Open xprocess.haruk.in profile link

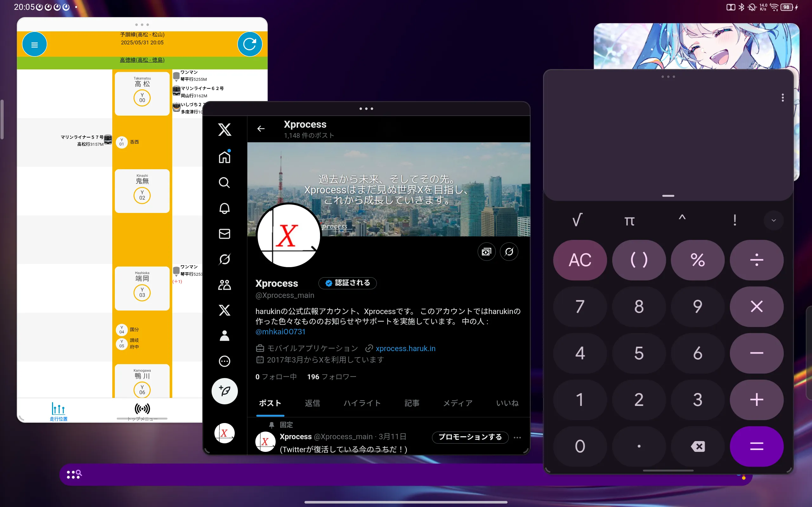pos(405,348)
